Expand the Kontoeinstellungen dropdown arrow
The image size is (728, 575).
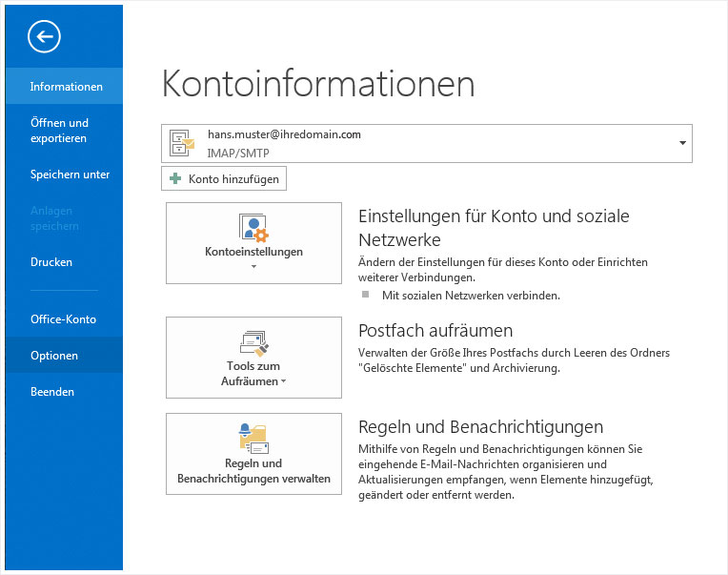pos(254,267)
